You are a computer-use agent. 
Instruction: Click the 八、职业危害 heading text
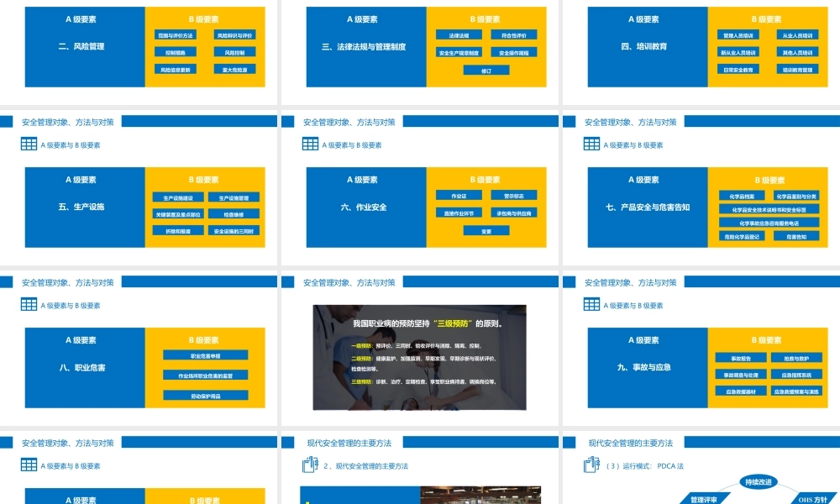tap(82, 368)
